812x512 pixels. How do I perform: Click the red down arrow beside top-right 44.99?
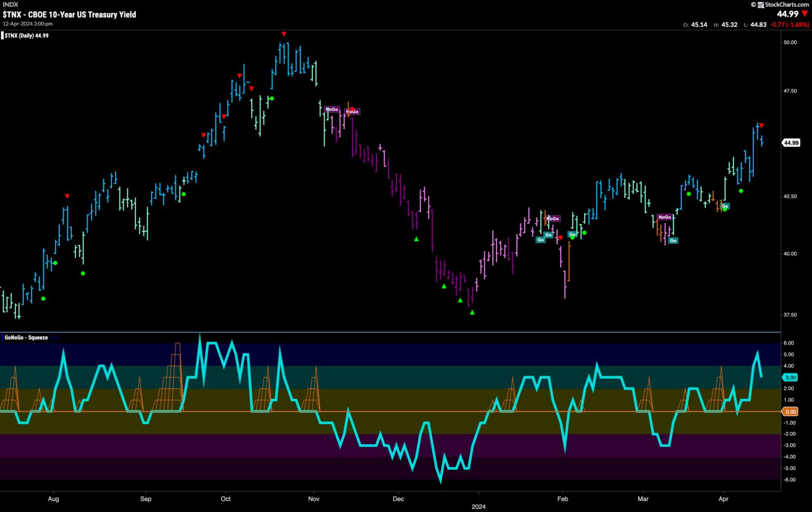(805, 14)
